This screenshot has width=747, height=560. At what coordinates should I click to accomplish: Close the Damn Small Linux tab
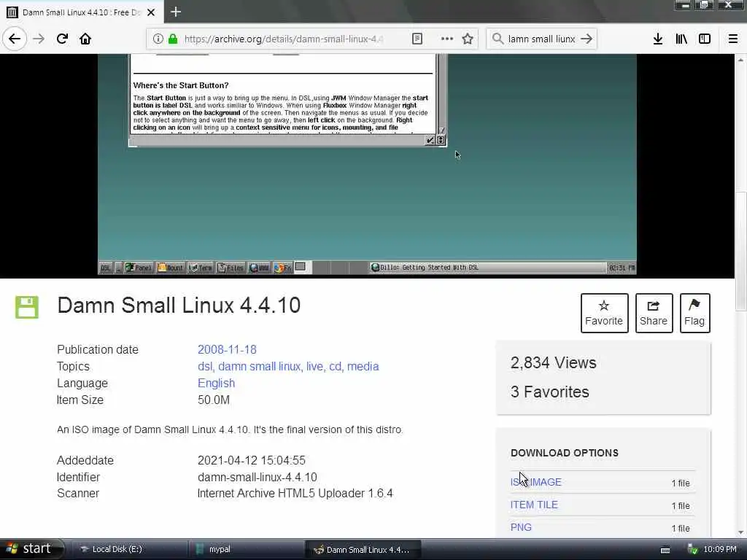151,12
